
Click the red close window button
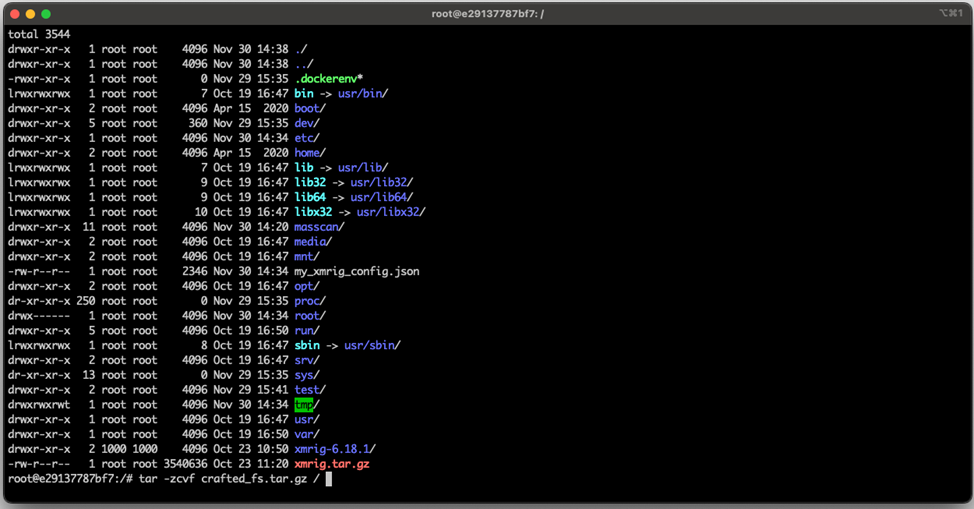[15, 14]
